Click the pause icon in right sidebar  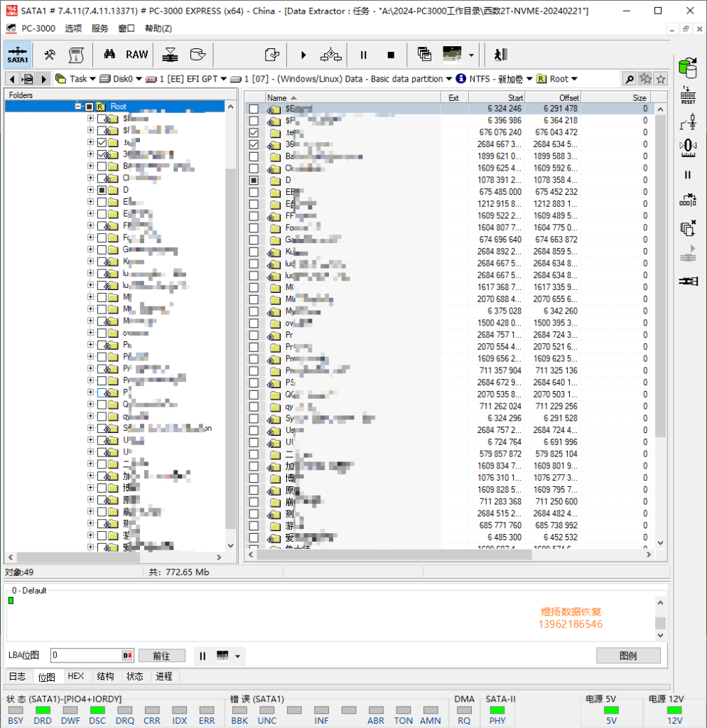pos(688,175)
